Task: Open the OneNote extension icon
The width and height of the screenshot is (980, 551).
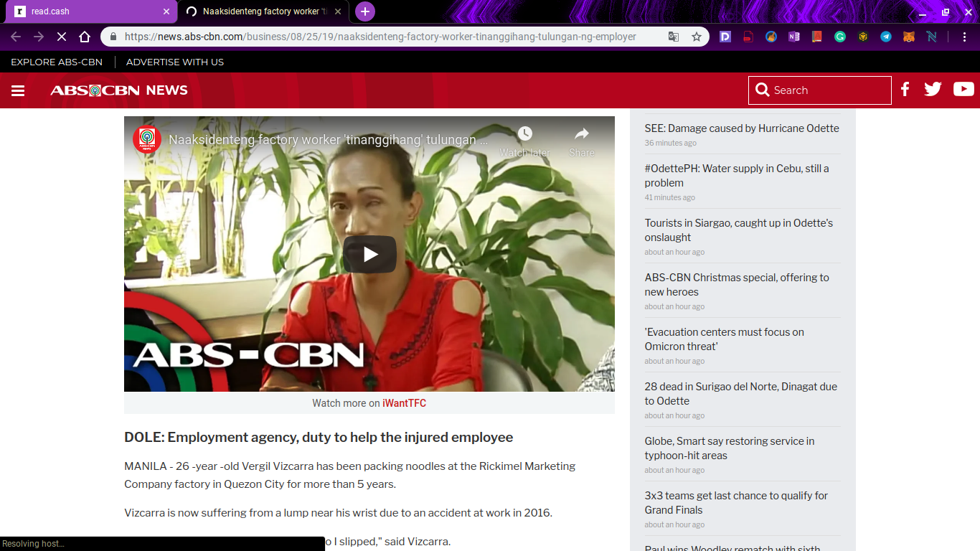Action: coord(794,37)
